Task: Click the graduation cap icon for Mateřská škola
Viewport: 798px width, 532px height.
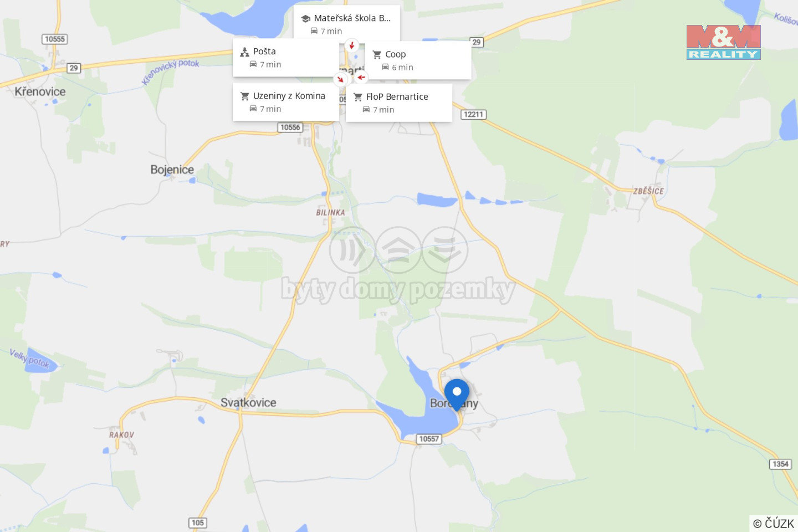Action: (305, 18)
